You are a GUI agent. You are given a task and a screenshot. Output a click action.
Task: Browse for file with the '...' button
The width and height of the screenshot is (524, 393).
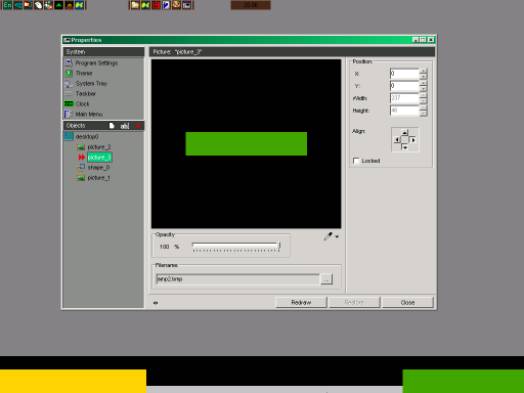(x=326, y=279)
